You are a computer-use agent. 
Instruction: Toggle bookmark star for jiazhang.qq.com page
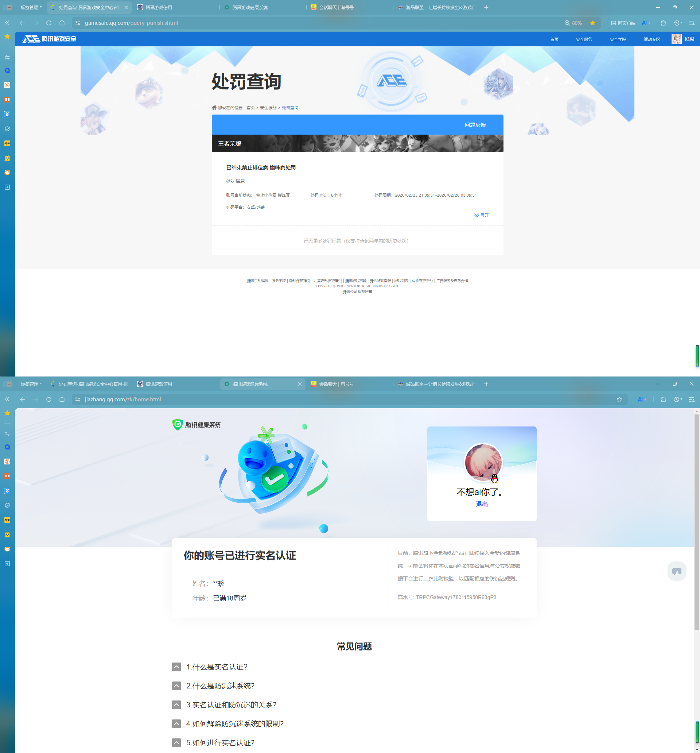(x=619, y=399)
